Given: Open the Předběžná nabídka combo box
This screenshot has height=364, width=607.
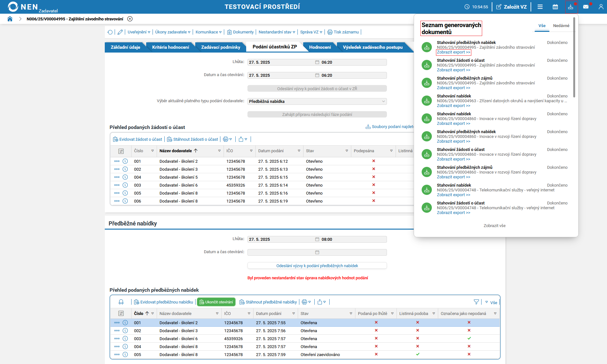Looking at the screenshot, I should (x=317, y=101).
